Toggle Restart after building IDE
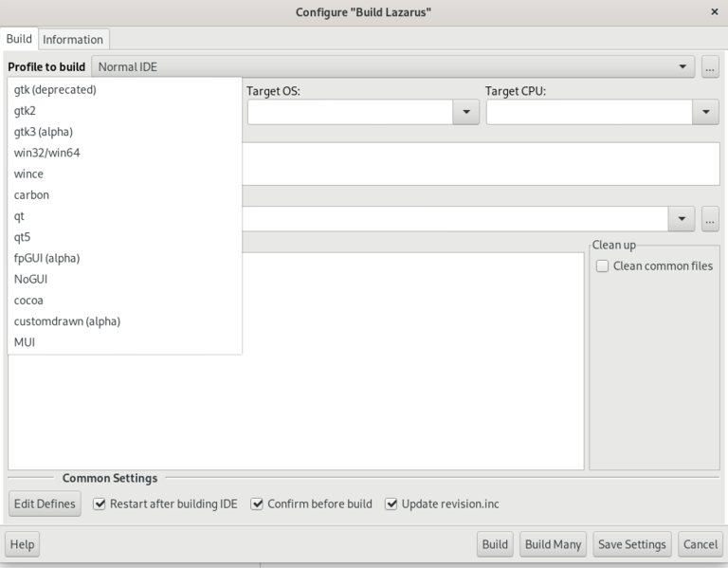The height and width of the screenshot is (568, 728). (x=100, y=504)
